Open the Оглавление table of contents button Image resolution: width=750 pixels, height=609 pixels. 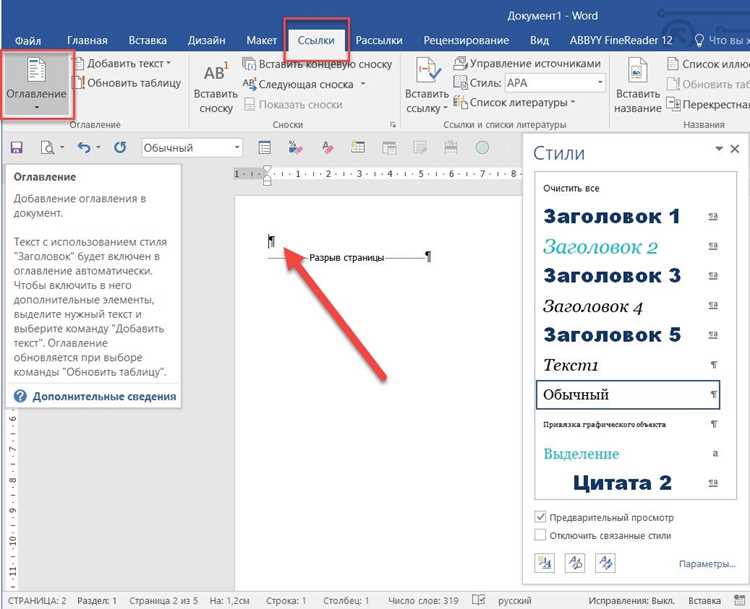(37, 84)
